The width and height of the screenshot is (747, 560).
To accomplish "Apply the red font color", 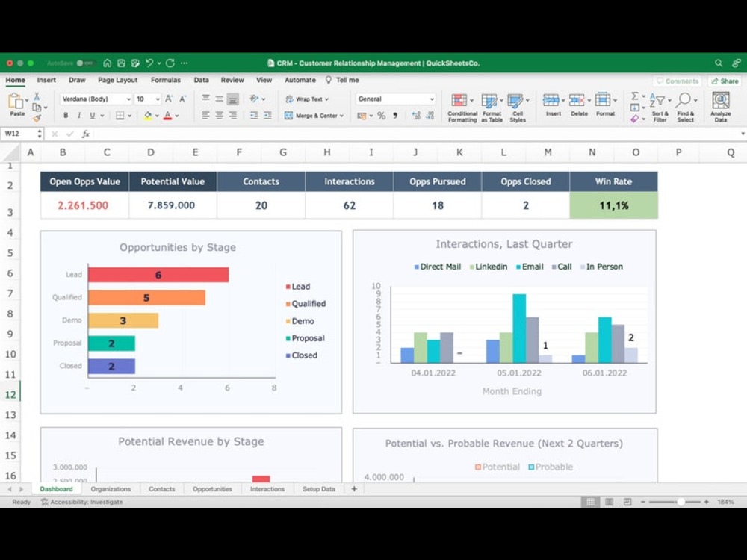I will point(167,116).
